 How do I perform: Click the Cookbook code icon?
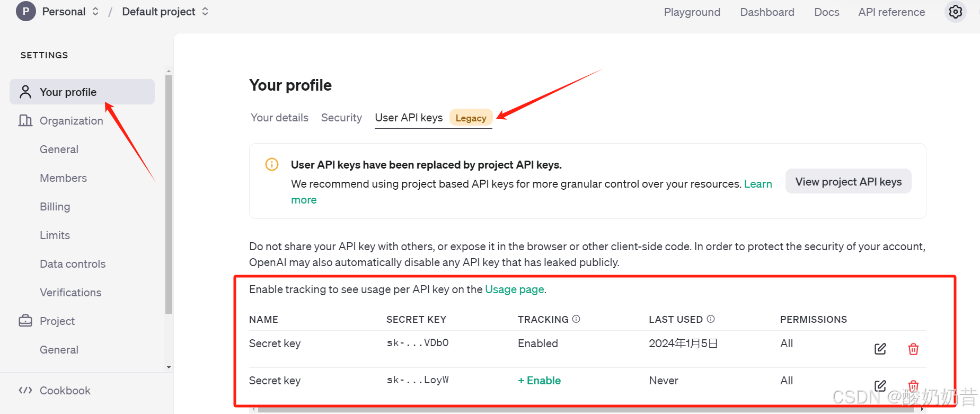(25, 391)
